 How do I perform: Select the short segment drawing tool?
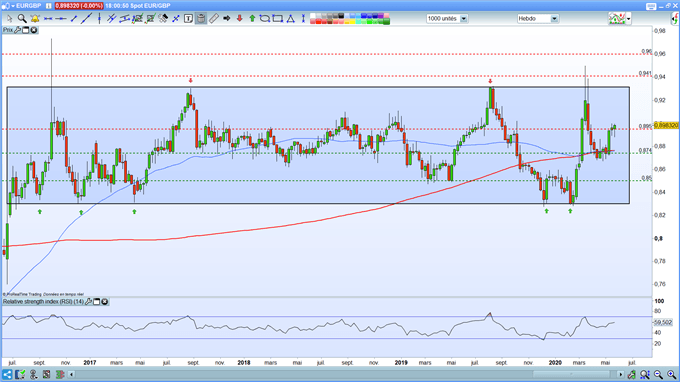pos(74,19)
